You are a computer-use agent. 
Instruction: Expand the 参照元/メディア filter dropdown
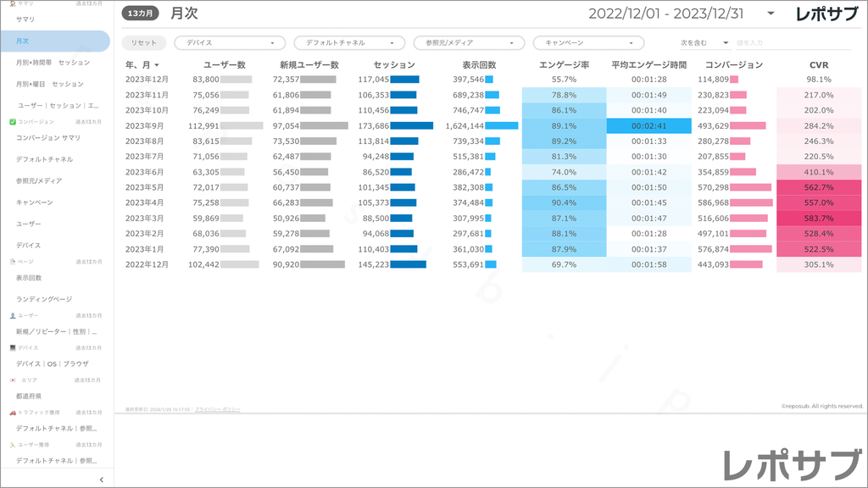[x=469, y=42]
